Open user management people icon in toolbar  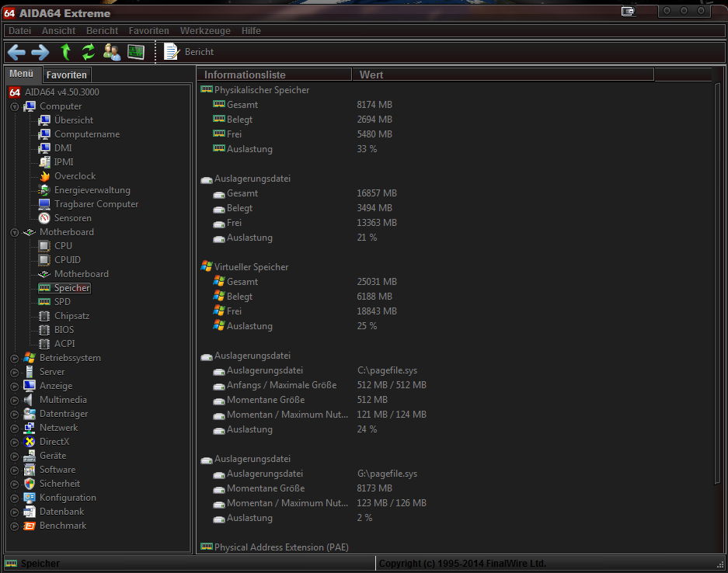coord(112,52)
